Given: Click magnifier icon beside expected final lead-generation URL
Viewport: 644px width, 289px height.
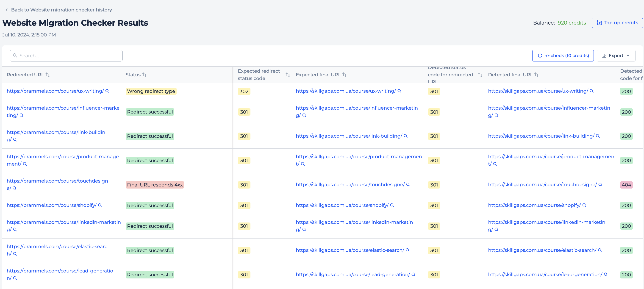Looking at the screenshot, I should tap(414, 274).
